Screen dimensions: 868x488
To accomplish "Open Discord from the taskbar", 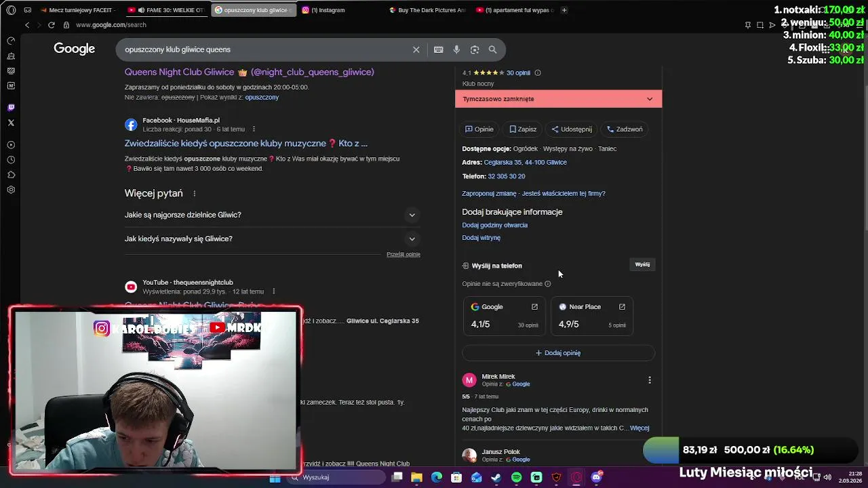I will click(x=597, y=477).
